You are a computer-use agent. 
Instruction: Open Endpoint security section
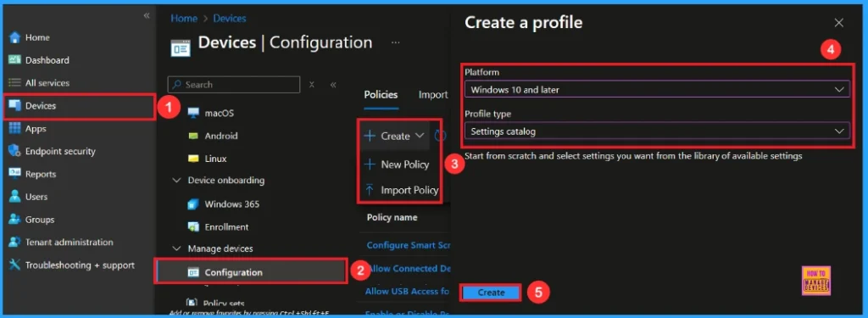coord(60,151)
